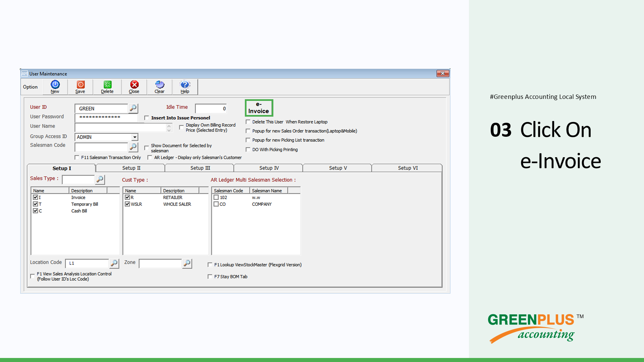The image size is (644, 362).
Task: Click the User ID input field
Action: [x=101, y=108]
